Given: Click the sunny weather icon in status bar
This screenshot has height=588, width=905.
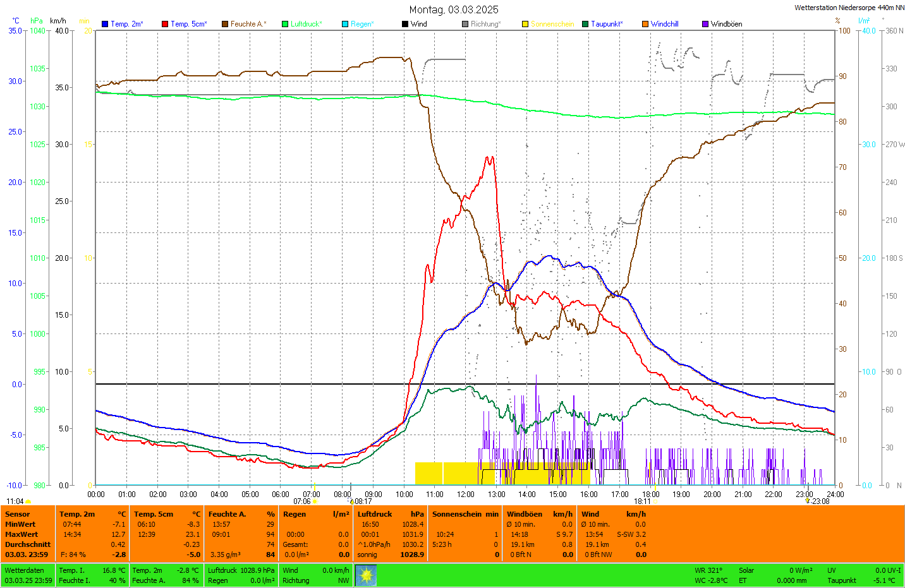Looking at the screenshot, I should pyautogui.click(x=366, y=575).
